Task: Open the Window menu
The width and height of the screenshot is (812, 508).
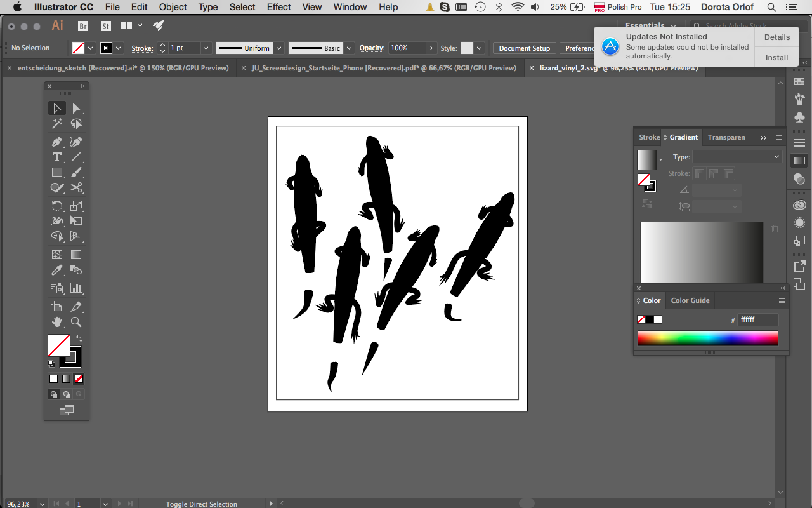Action: 350,7
